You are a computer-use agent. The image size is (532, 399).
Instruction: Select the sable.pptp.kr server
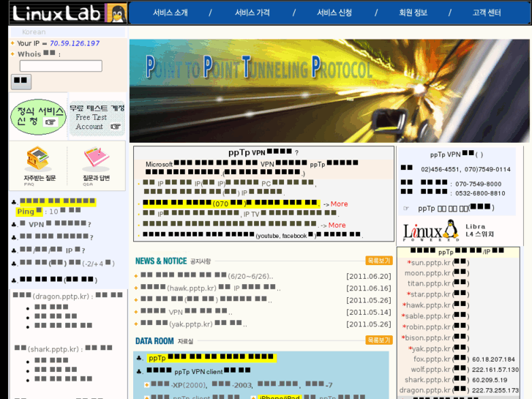435,316
